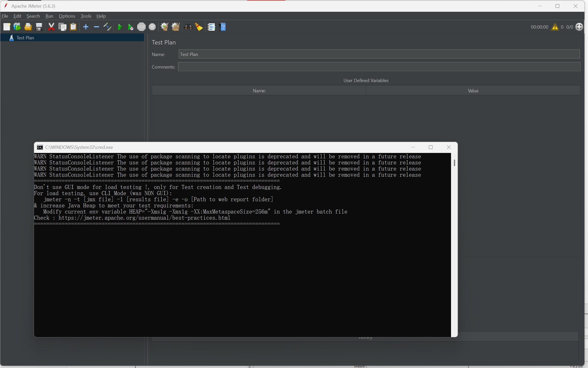This screenshot has width=588, height=368.
Task: Click the "jmeter -n -t [jmx file]" console line
Action: [158, 199]
